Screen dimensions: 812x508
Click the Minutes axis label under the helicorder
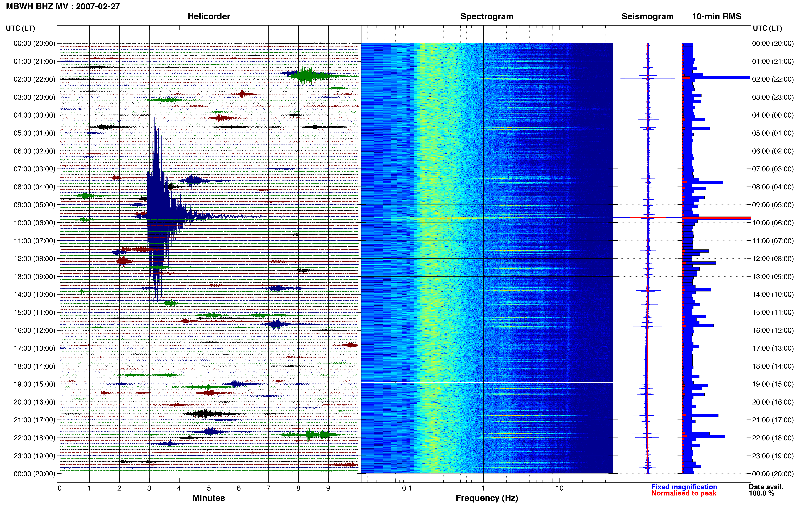[209, 498]
